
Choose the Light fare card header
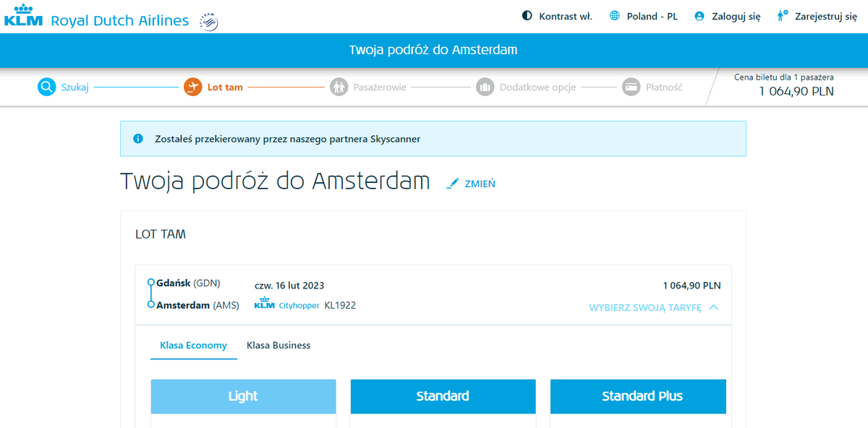coord(243,396)
